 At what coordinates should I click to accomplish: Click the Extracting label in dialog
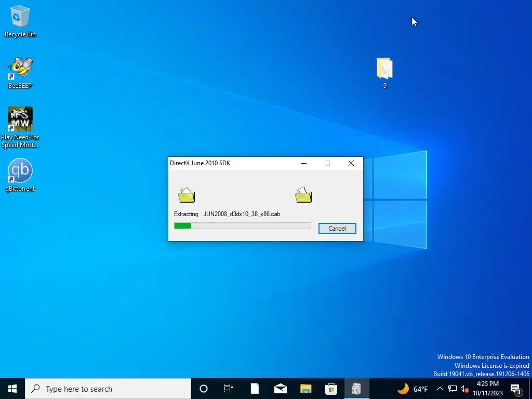click(186, 214)
